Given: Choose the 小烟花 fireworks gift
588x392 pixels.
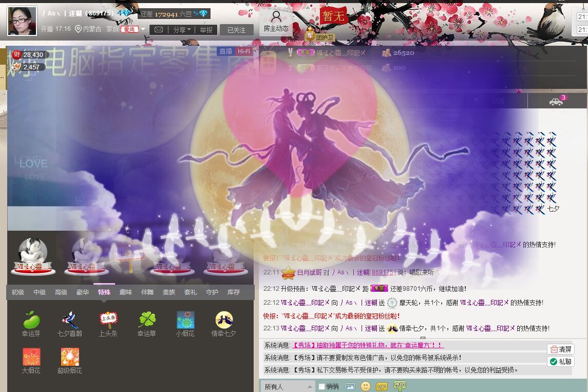Looking at the screenshot, I should pos(185,320).
